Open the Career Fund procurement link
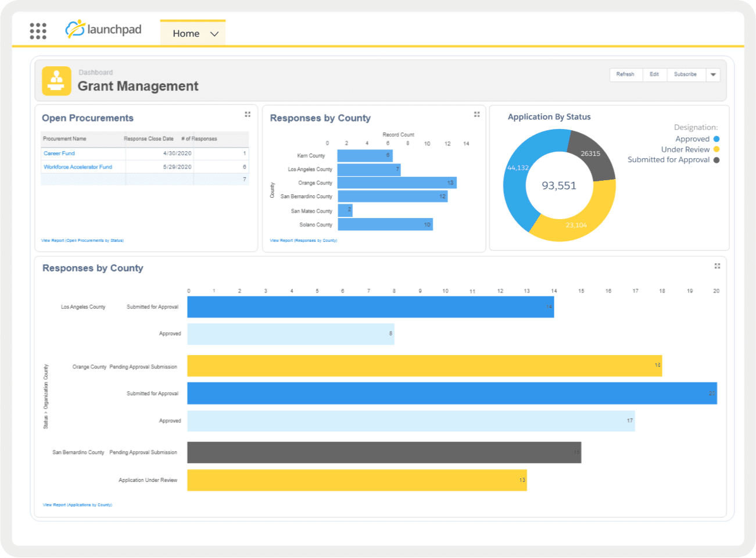This screenshot has width=756, height=558. (59, 153)
